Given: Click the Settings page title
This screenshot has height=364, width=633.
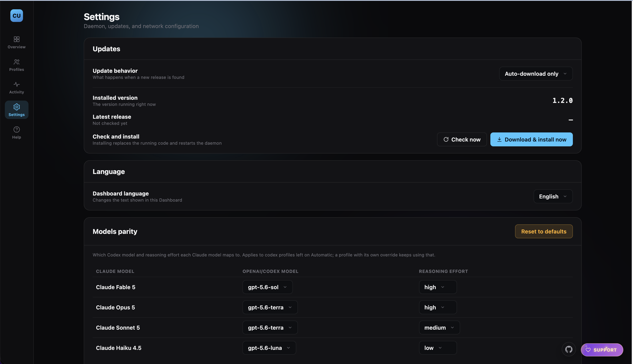Looking at the screenshot, I should (x=101, y=17).
